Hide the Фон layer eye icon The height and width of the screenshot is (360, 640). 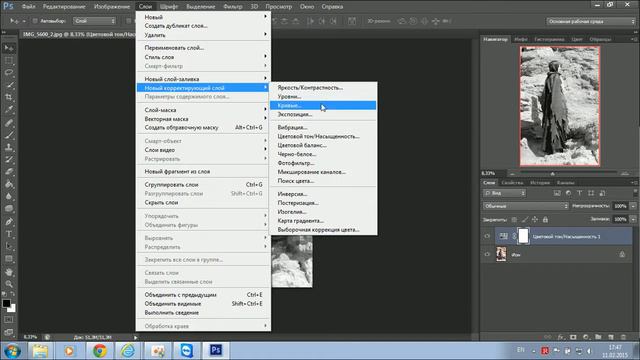(x=487, y=254)
